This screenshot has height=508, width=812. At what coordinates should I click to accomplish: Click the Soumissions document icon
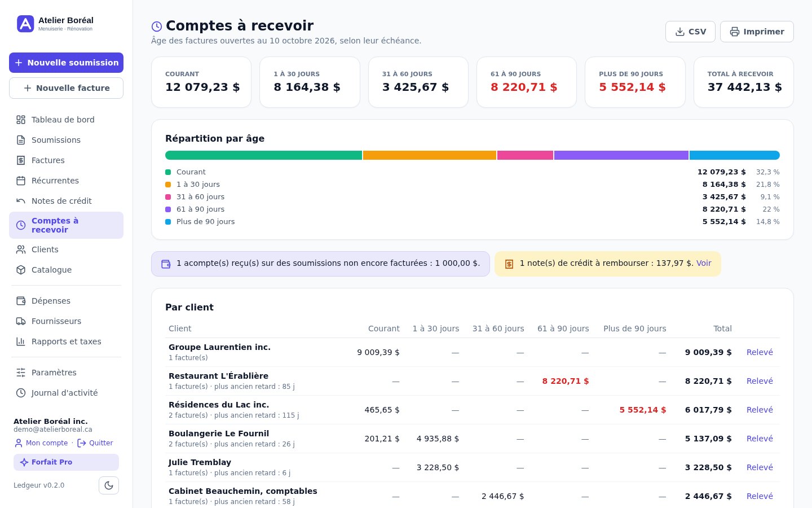coord(21,140)
